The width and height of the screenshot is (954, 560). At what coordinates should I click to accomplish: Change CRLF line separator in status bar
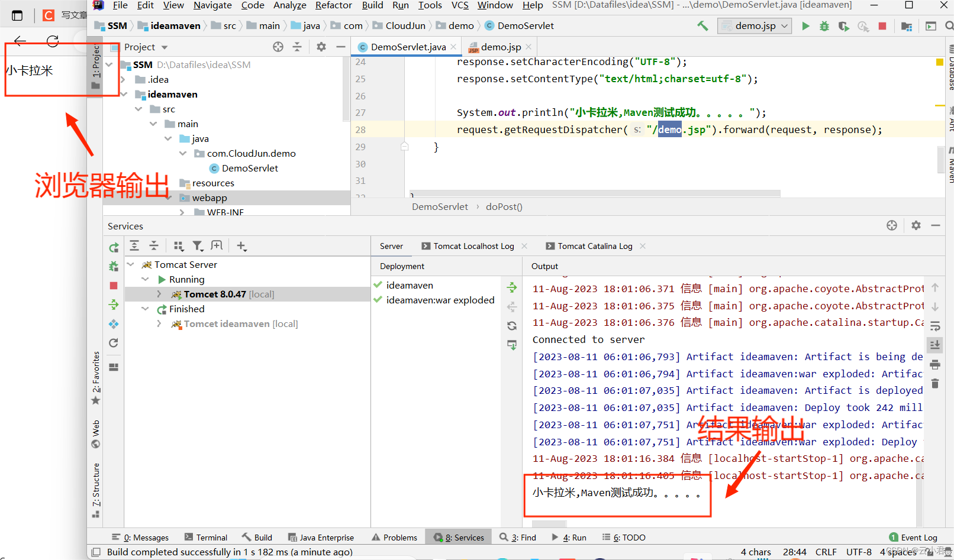click(x=826, y=552)
